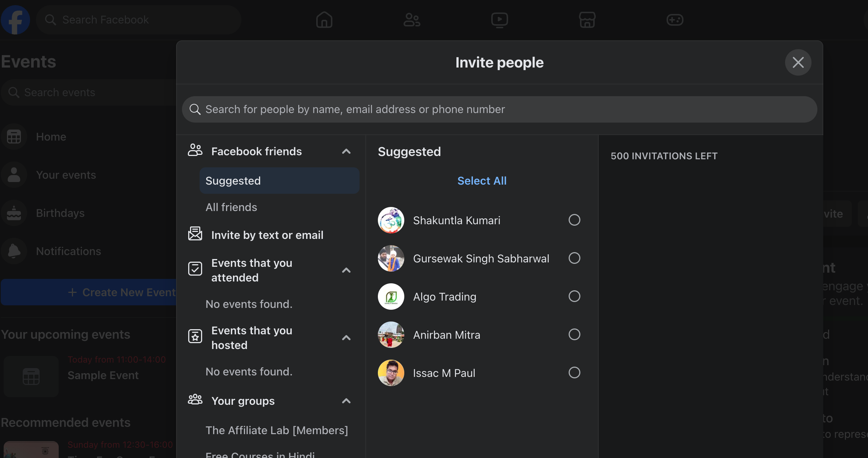Click the Events that you hosted star icon

[195, 336]
